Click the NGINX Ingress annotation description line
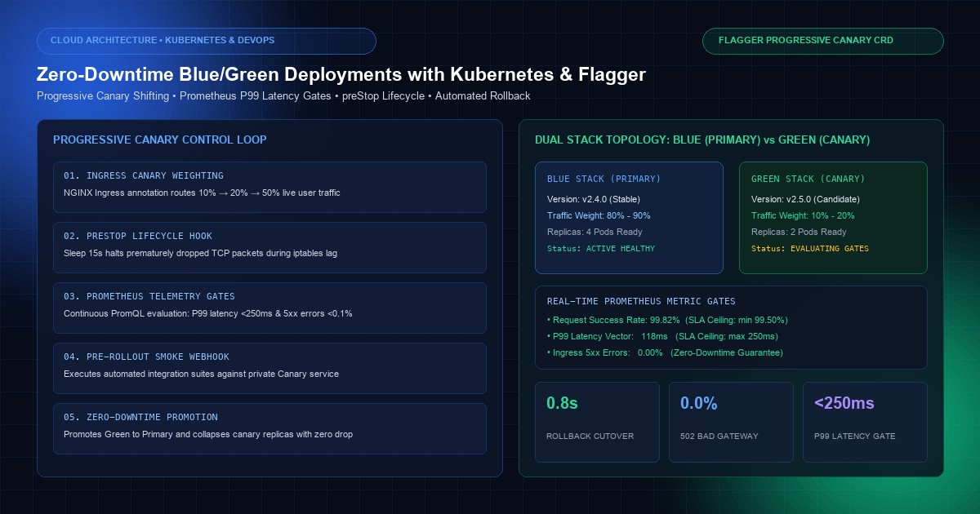980x514 pixels. 202,193
